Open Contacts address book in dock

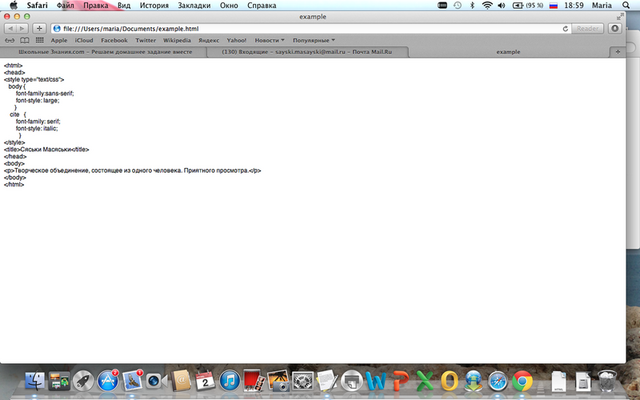(x=181, y=381)
